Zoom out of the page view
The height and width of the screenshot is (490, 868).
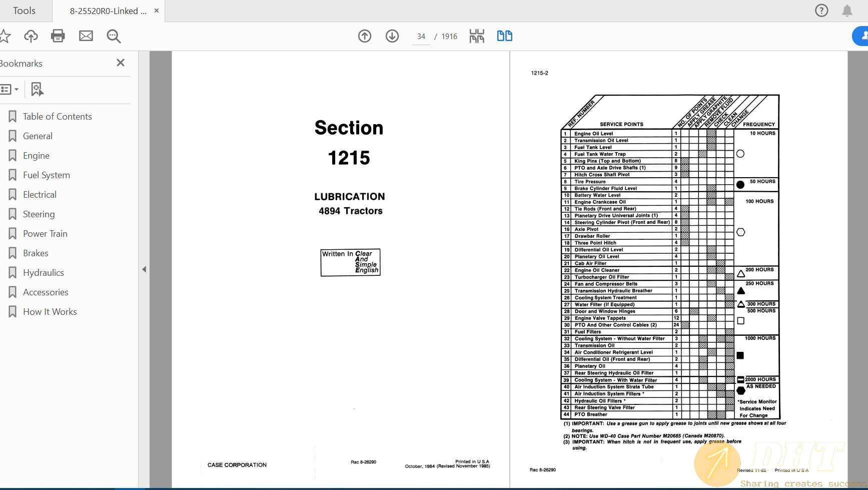tap(113, 36)
